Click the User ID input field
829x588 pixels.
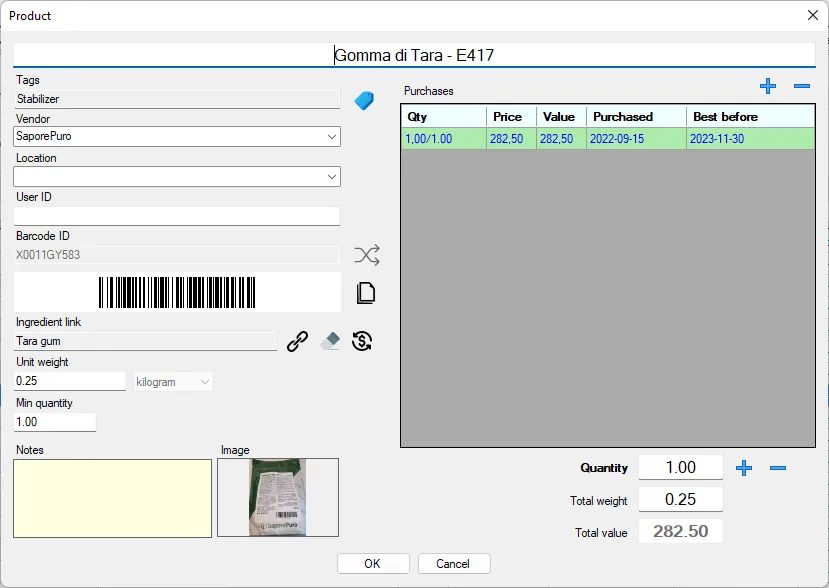(x=177, y=216)
